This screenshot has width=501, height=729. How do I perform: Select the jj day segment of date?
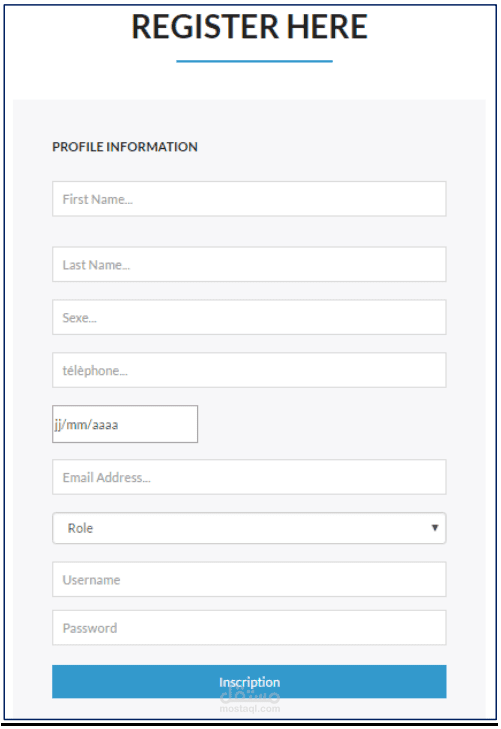(x=58, y=425)
